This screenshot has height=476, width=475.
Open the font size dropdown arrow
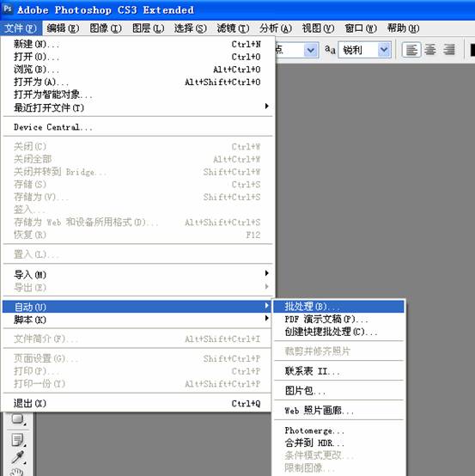(311, 50)
